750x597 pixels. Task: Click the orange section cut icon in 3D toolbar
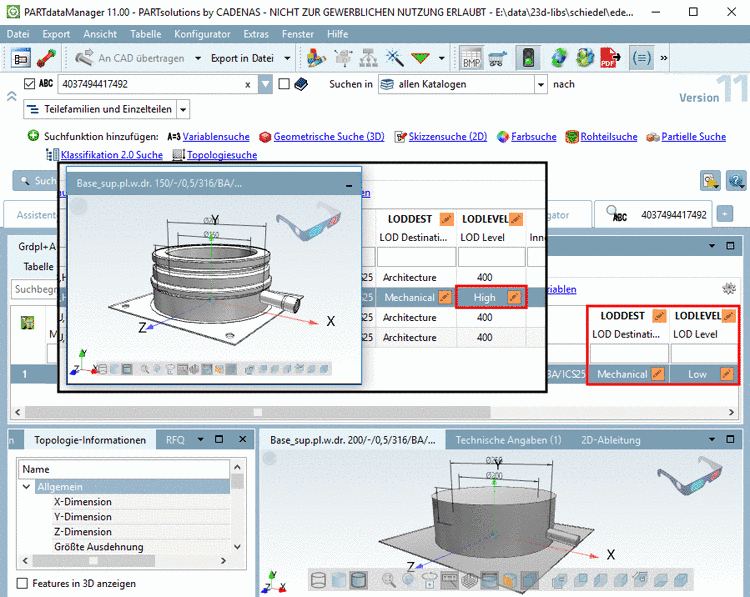[x=508, y=580]
